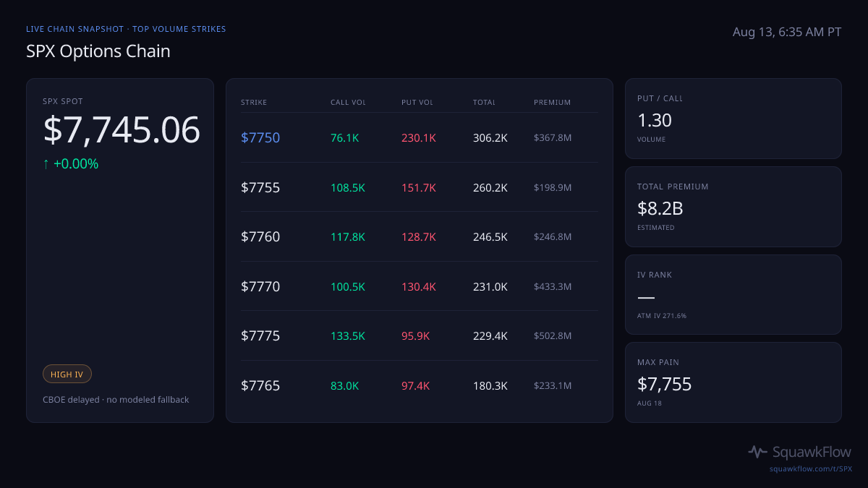This screenshot has height=488, width=868.
Task: Select the $7765 strike row
Action: (420, 386)
